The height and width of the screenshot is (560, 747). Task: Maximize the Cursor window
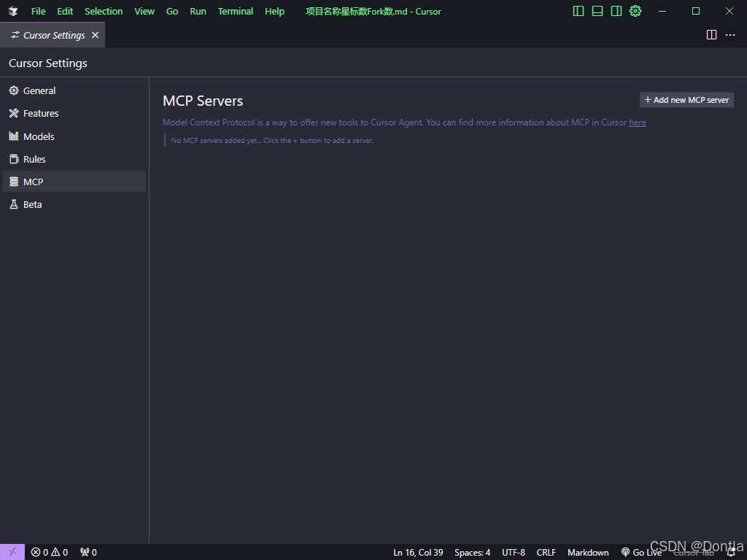(x=695, y=11)
